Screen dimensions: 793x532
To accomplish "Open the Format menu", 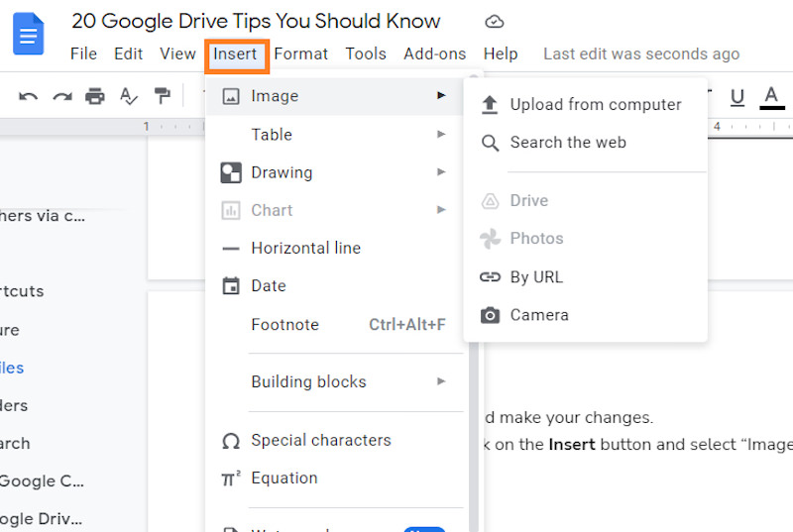I will coord(301,53).
